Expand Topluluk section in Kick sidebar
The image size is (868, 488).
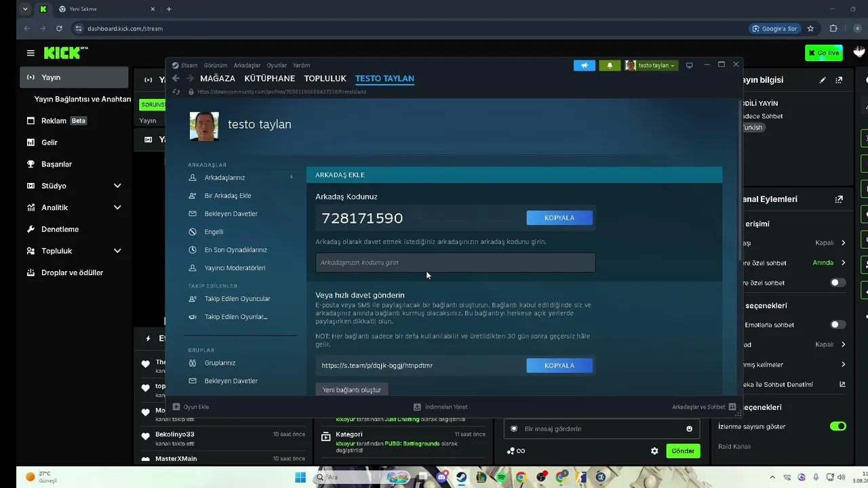coord(74,251)
